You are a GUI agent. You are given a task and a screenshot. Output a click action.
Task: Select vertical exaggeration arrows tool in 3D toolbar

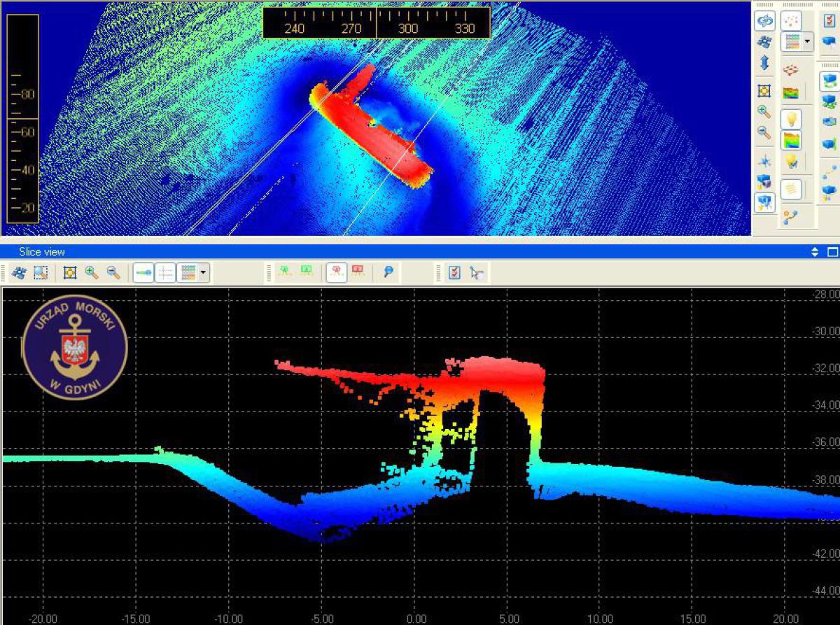[x=764, y=62]
